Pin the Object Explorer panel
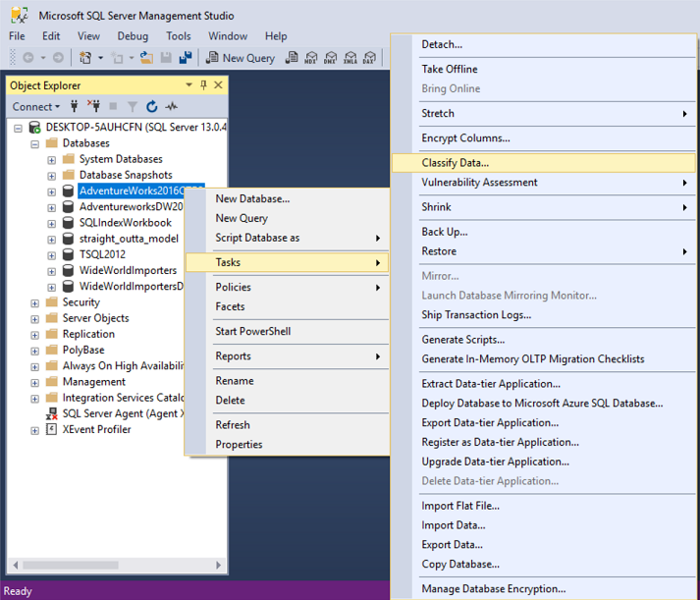Viewport: 700px width, 600px height. tap(203, 84)
